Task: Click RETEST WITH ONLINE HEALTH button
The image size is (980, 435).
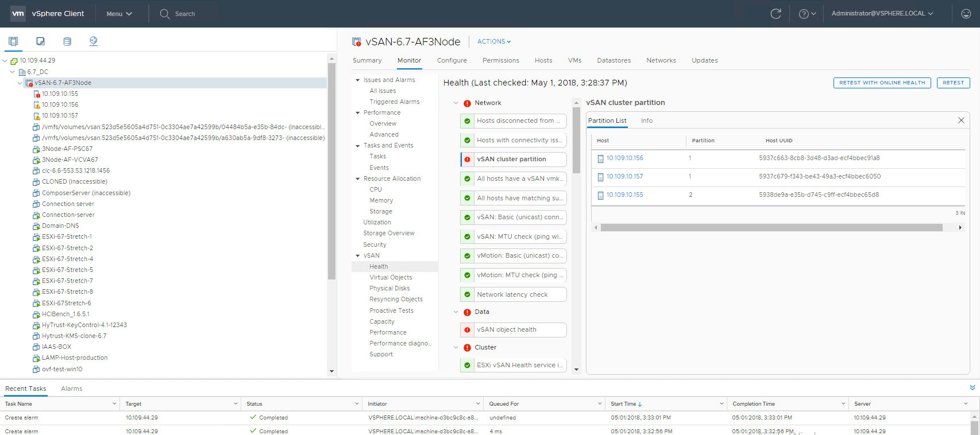Action: tap(882, 83)
